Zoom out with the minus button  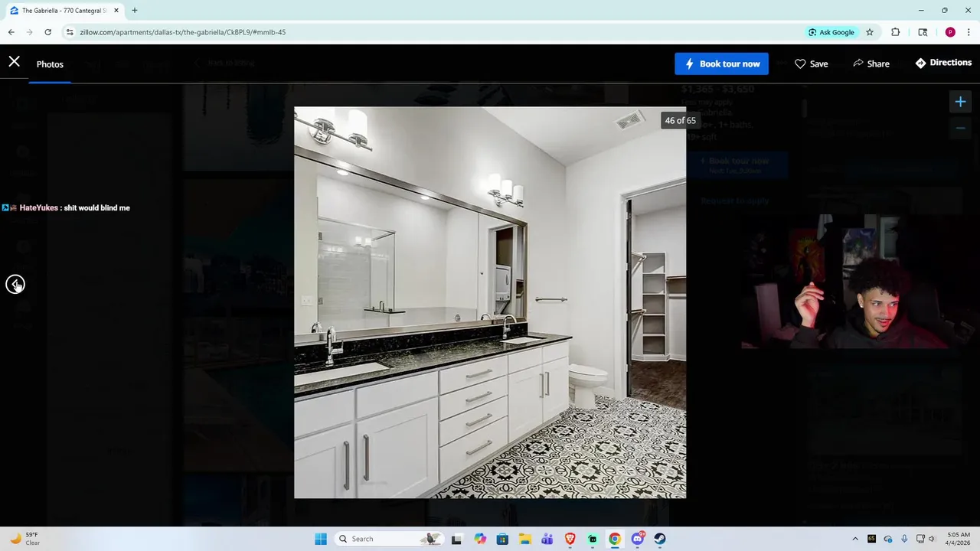point(960,129)
